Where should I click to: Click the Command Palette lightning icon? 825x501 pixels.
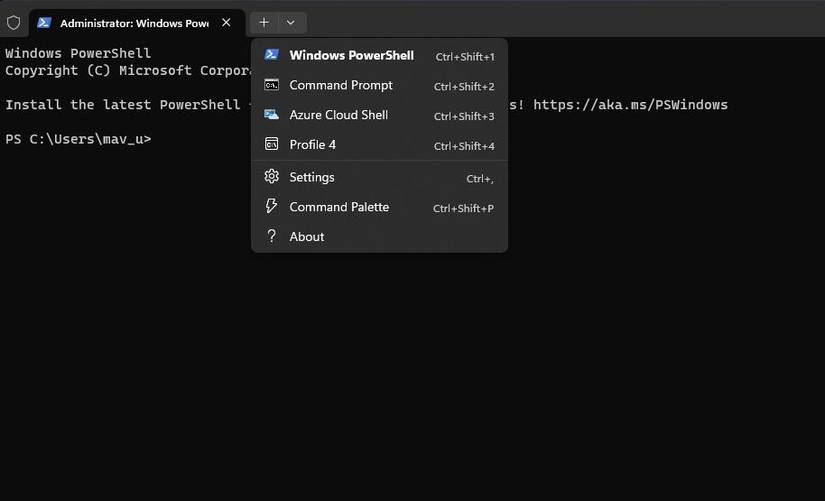pyautogui.click(x=271, y=207)
